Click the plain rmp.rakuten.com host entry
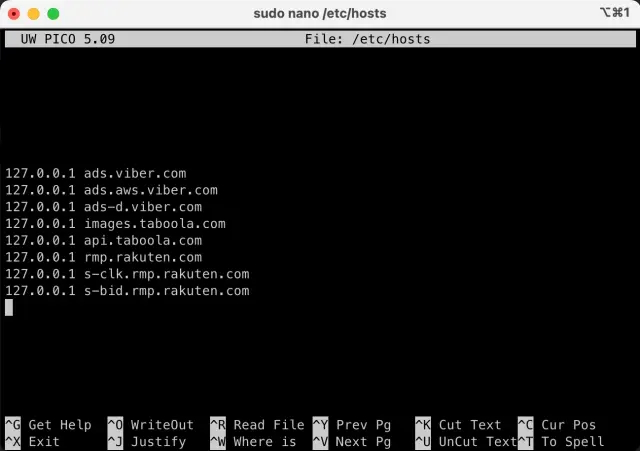 [103, 257]
